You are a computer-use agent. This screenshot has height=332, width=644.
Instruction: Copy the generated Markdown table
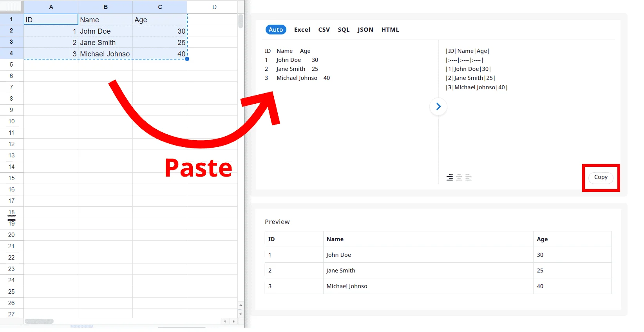coord(601,177)
